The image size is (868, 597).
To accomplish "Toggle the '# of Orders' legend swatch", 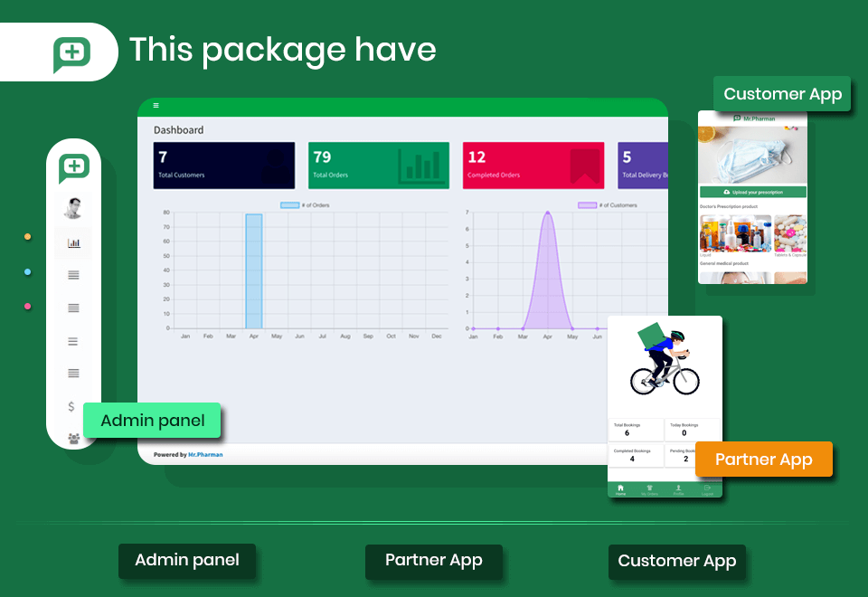I will tap(289, 205).
